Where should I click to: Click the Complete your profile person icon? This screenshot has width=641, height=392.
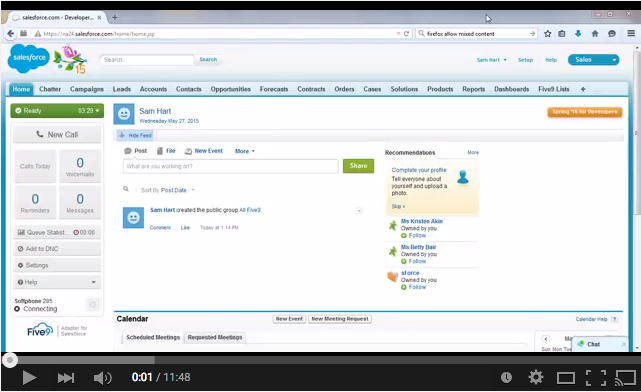coord(463,177)
